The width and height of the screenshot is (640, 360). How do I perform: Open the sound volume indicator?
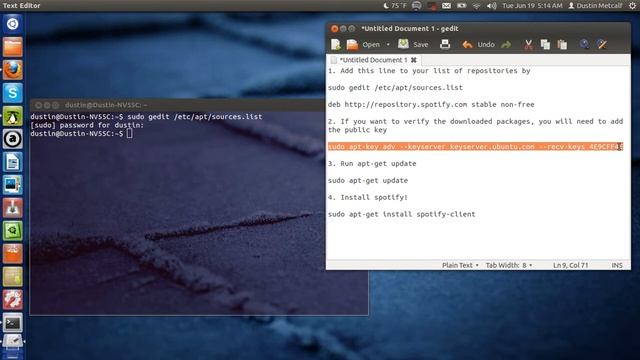pyautogui.click(x=491, y=6)
